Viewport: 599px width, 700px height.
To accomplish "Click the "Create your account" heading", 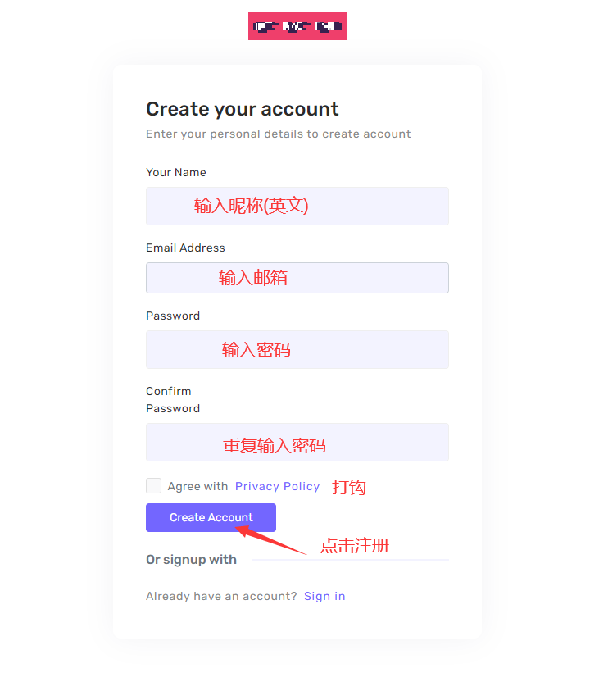I will pyautogui.click(x=242, y=109).
